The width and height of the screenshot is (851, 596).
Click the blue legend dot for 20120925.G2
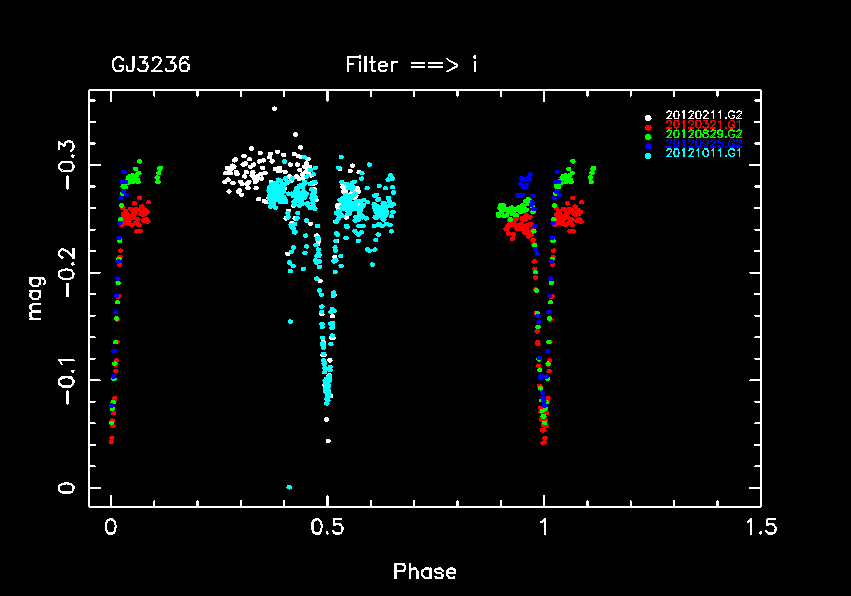pos(649,145)
